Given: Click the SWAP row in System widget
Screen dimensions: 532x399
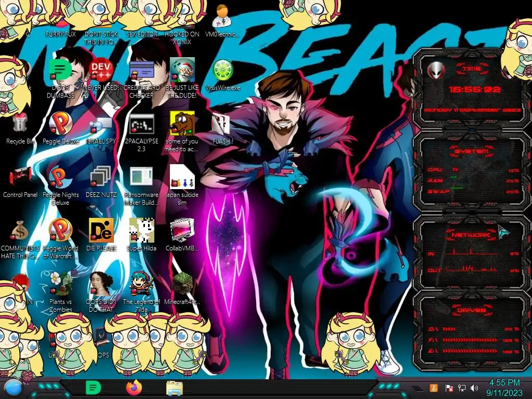Looking at the screenshot, I should [x=473, y=191].
